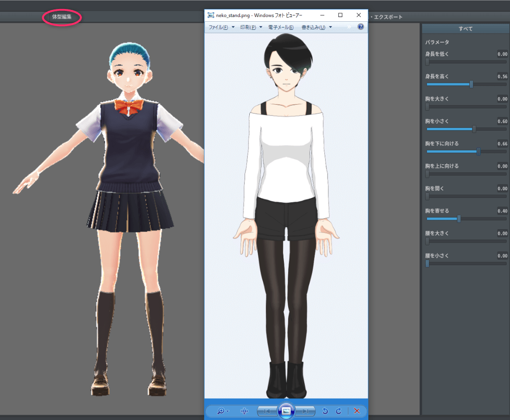Click the 胸を小さく value field
The width and height of the screenshot is (510, 420).
[502, 121]
